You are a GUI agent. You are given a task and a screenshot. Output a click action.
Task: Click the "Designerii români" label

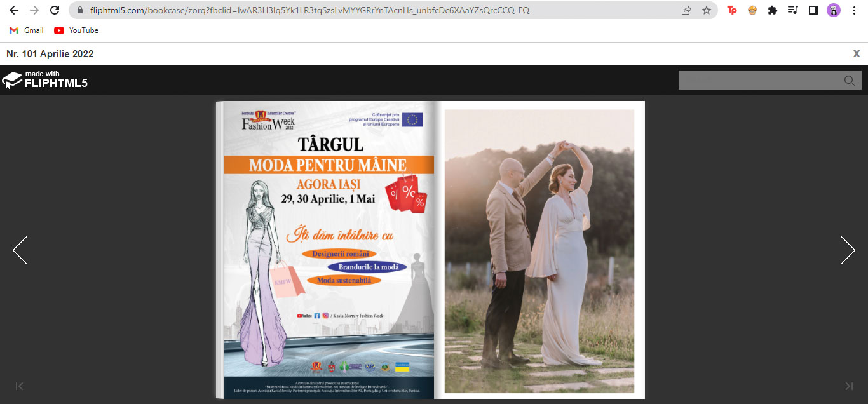[x=340, y=254]
